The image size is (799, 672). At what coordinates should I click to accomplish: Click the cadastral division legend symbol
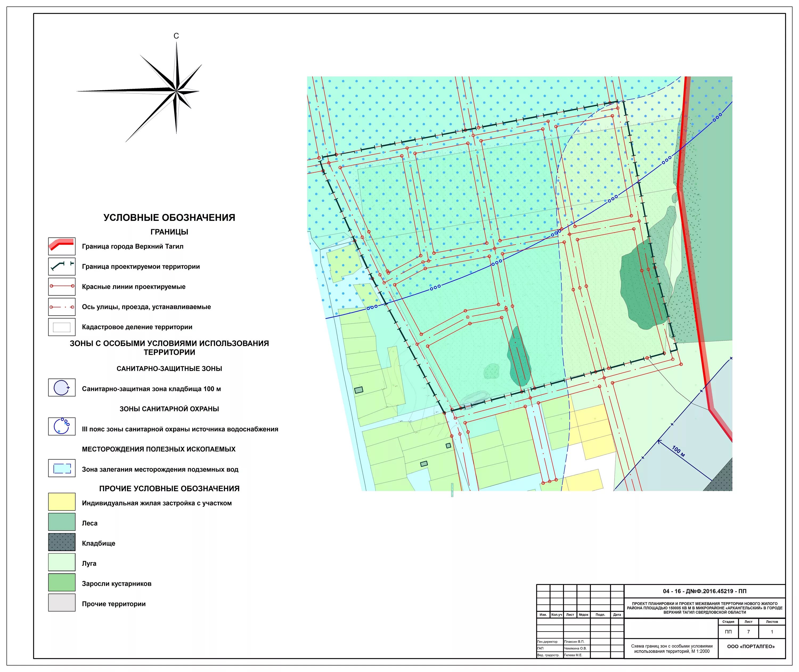point(62,327)
